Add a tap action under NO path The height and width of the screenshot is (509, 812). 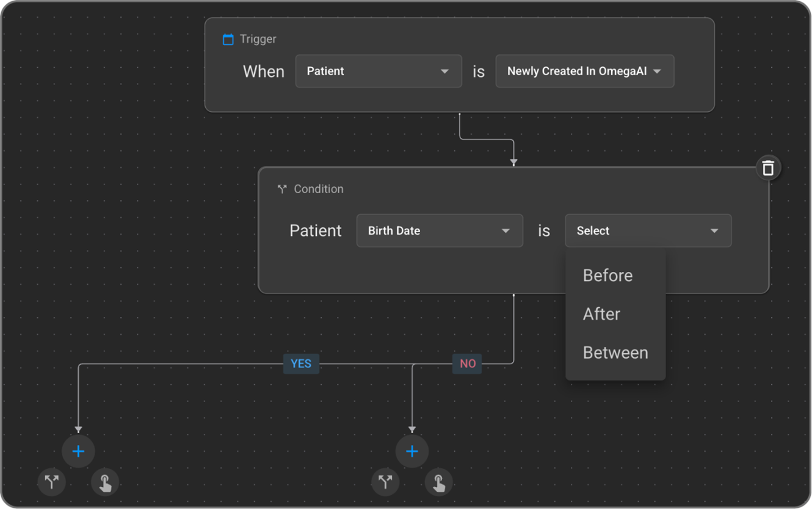coord(439,482)
